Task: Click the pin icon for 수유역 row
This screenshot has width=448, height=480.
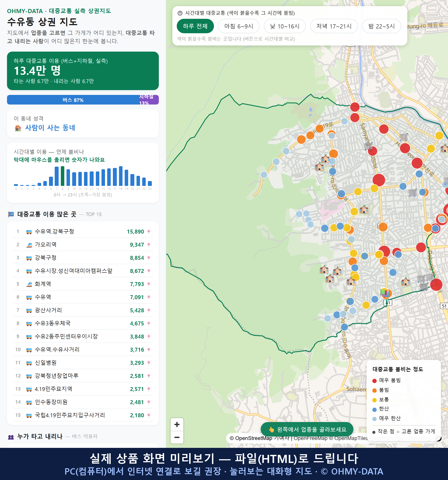Action: tap(149, 297)
